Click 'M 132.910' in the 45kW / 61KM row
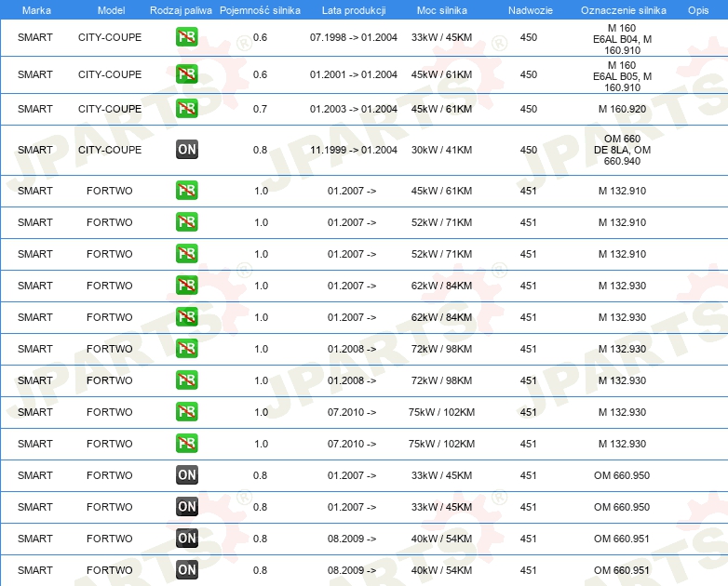Screen dimensions: 728x586 (622, 191)
